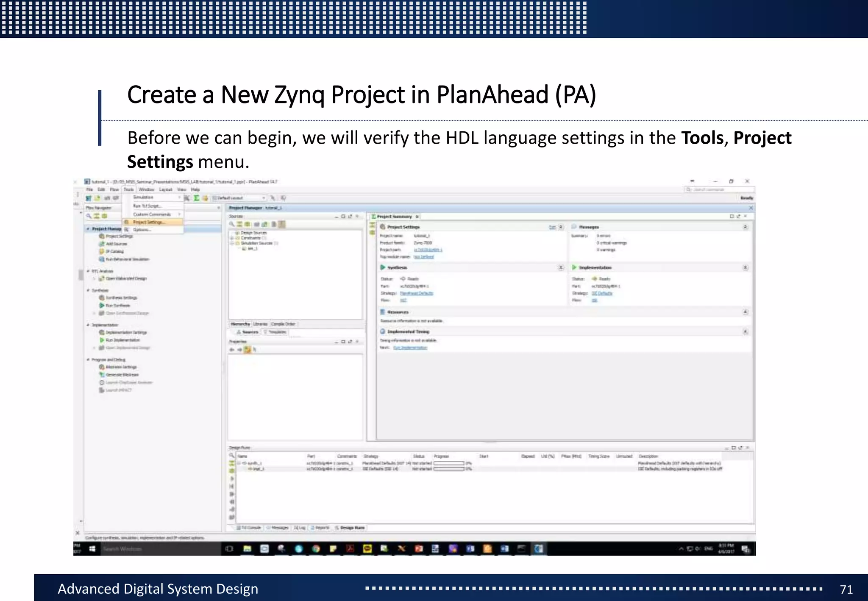Image resolution: width=868 pixels, height=601 pixels.
Task: Click the green sigma toolbar icon
Action: click(x=197, y=198)
